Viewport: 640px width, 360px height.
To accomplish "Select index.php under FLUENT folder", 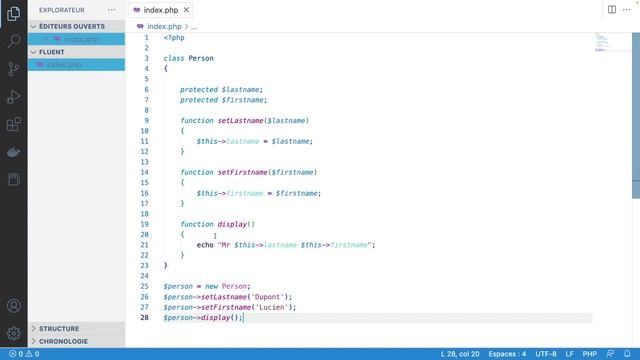I will [x=76, y=64].
